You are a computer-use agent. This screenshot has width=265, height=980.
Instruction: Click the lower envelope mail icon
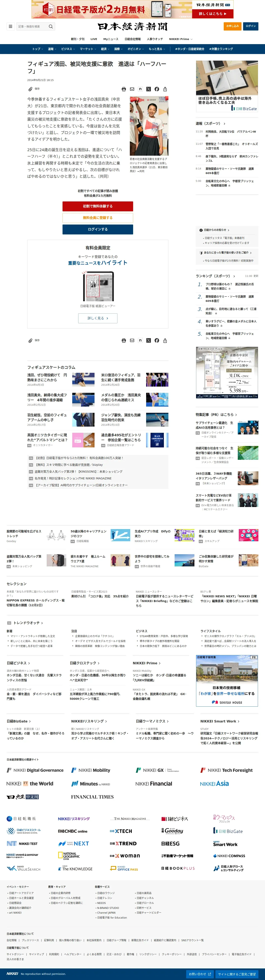coord(132,340)
